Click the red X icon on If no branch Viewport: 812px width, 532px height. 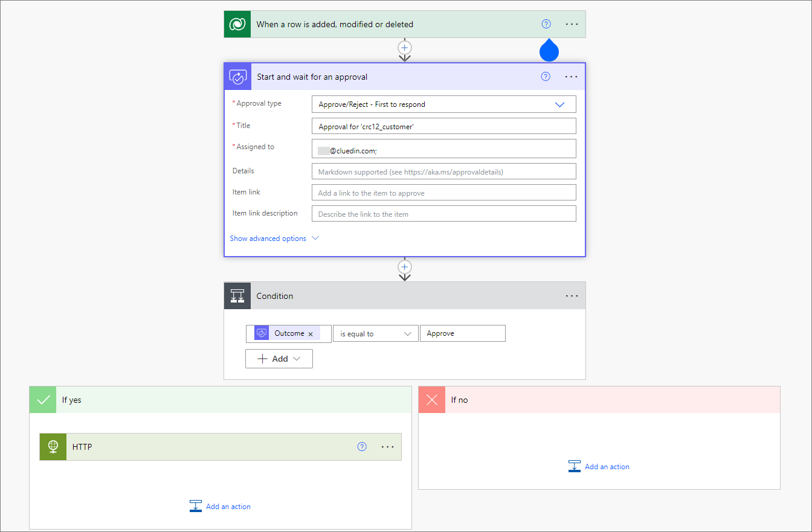(x=431, y=399)
